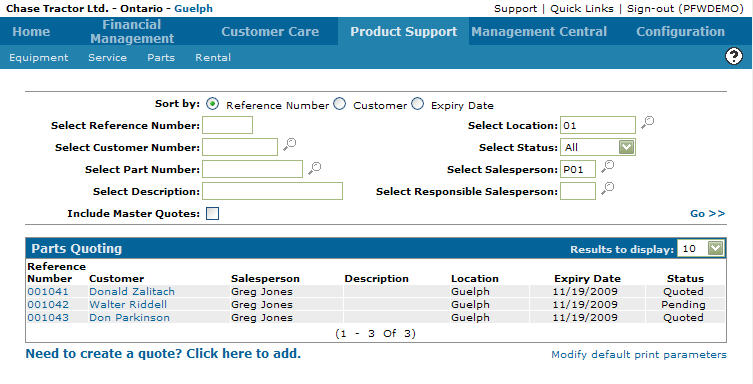The height and width of the screenshot is (384, 753).
Task: Sort by Expiry Date radio button
Action: tap(417, 104)
